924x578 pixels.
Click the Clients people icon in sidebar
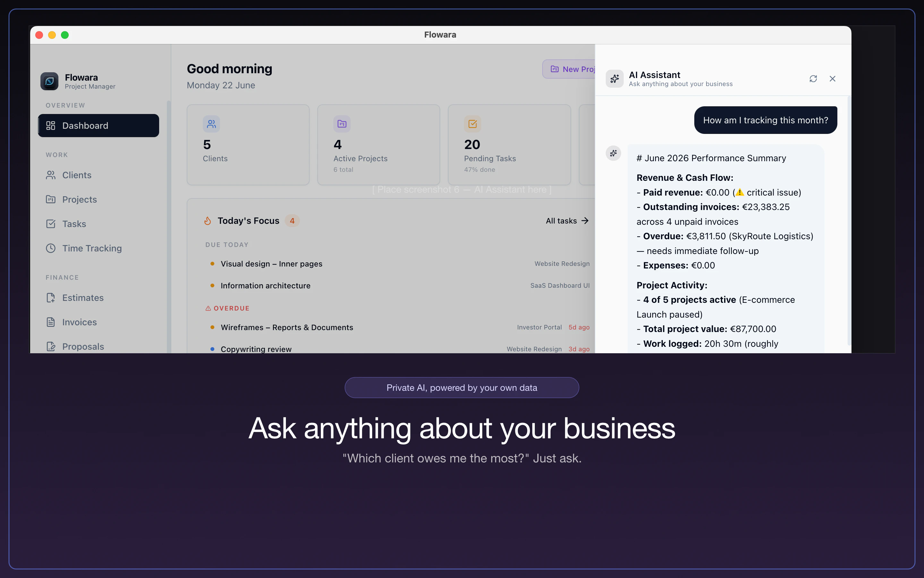coord(51,175)
